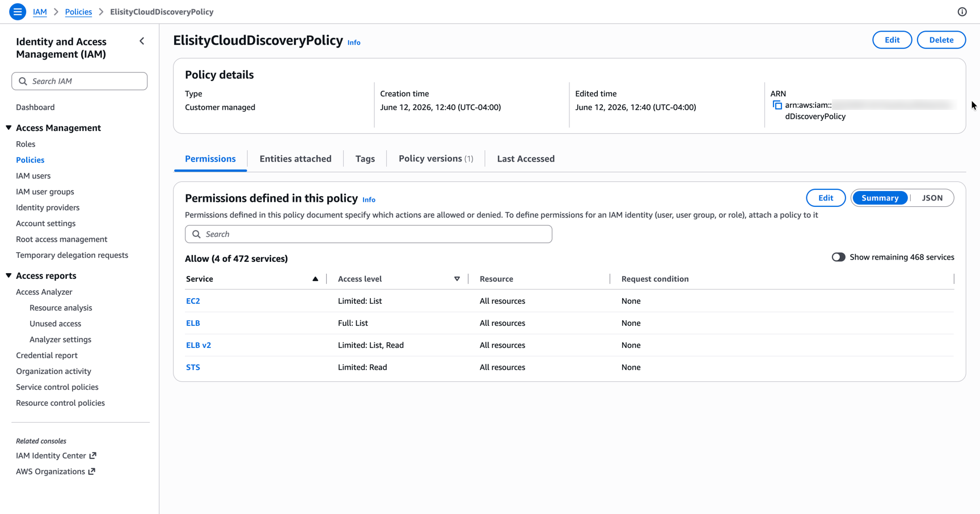Open IAM Identity Center external link icon
This screenshot has height=514, width=980.
click(x=93, y=455)
